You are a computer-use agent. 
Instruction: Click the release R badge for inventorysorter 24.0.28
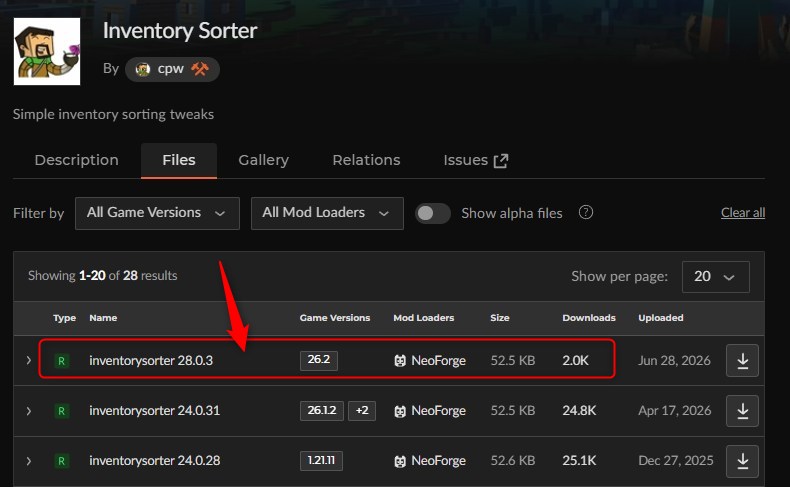click(x=61, y=461)
